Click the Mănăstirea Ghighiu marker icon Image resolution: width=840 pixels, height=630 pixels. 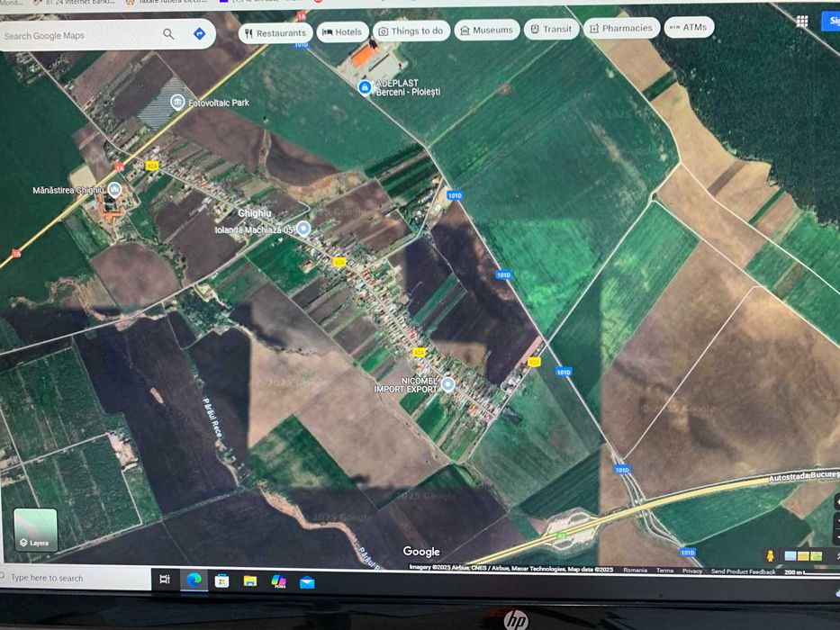[x=114, y=189]
